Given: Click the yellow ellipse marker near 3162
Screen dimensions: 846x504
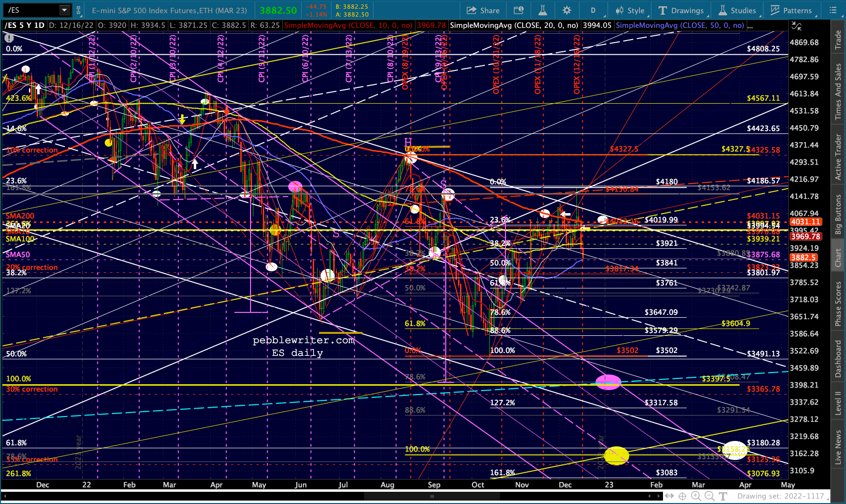Looking at the screenshot, I should coord(617,456).
